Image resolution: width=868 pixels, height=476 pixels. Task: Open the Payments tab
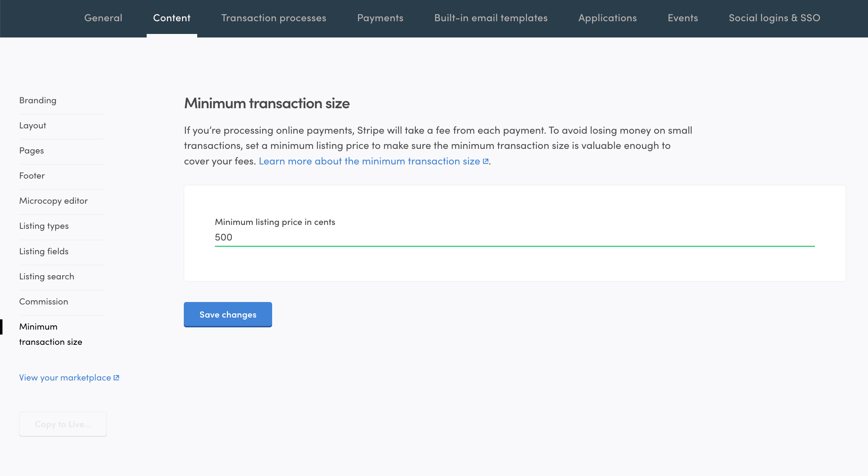380,18
